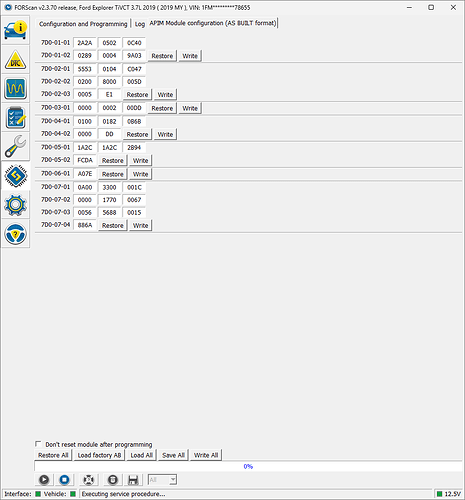Screen dimensions: 465x500
Task: Open the oscilloscope dashboard section
Action: tap(15, 88)
